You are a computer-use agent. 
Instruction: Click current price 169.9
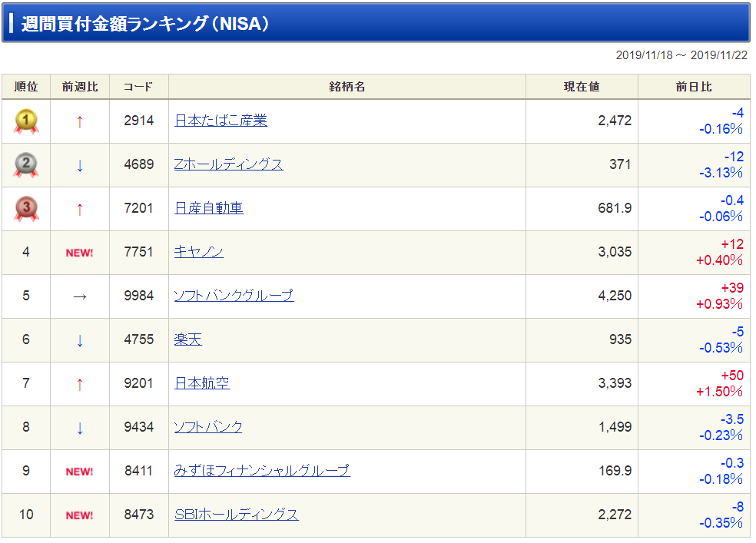[x=615, y=471]
